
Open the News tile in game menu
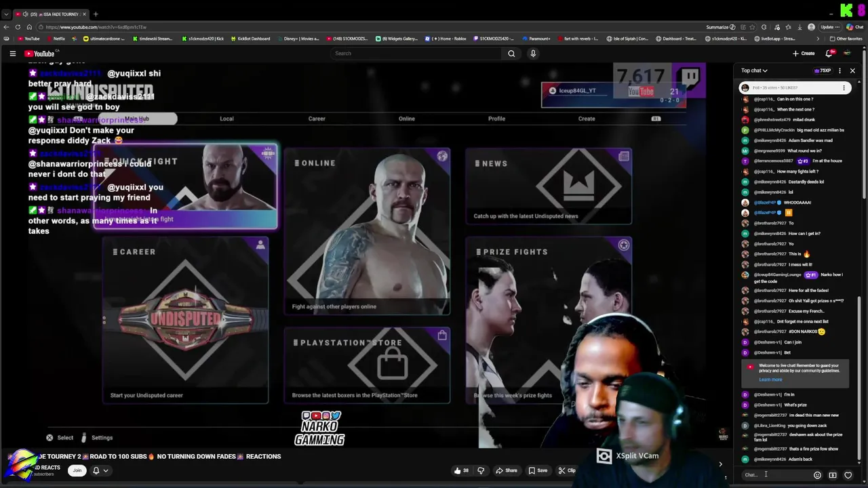pos(549,186)
